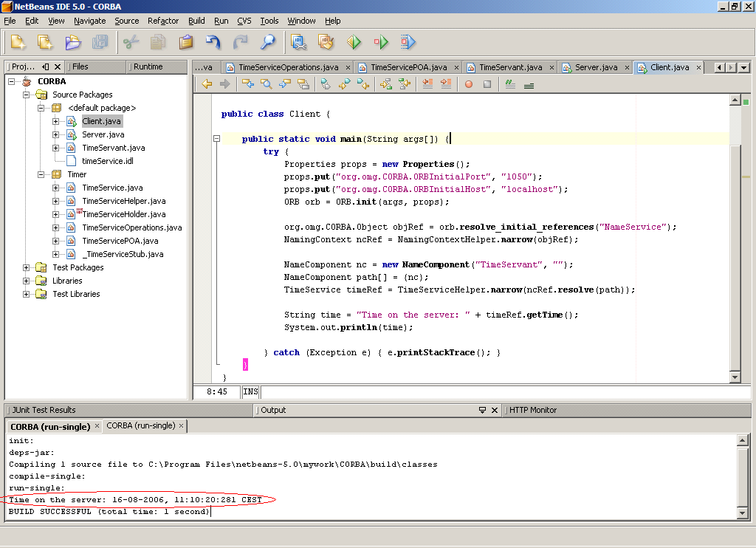Collapse the Timer package node
The height and width of the screenshot is (548, 756).
click(x=41, y=174)
